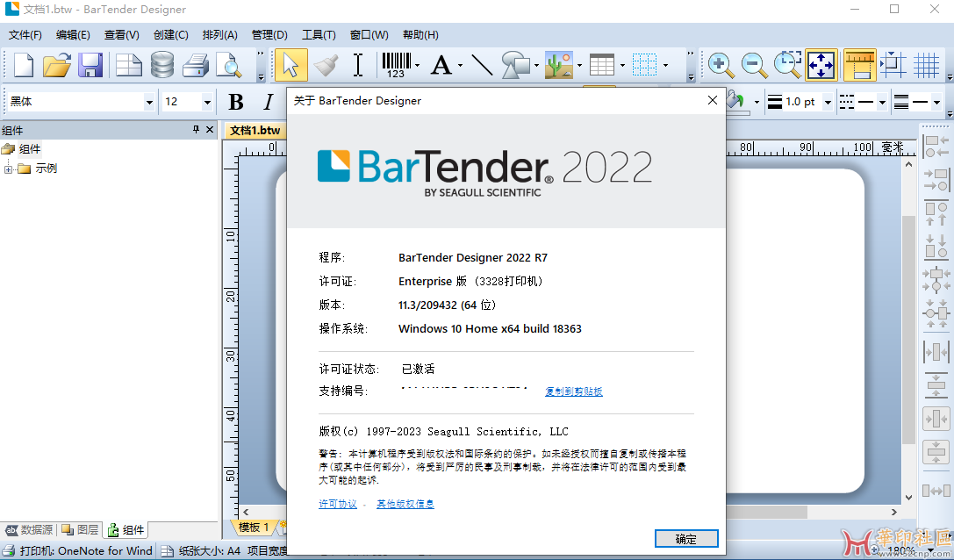Close the 关于 BarTender Designer dialog
The width and height of the screenshot is (954, 560).
(713, 100)
